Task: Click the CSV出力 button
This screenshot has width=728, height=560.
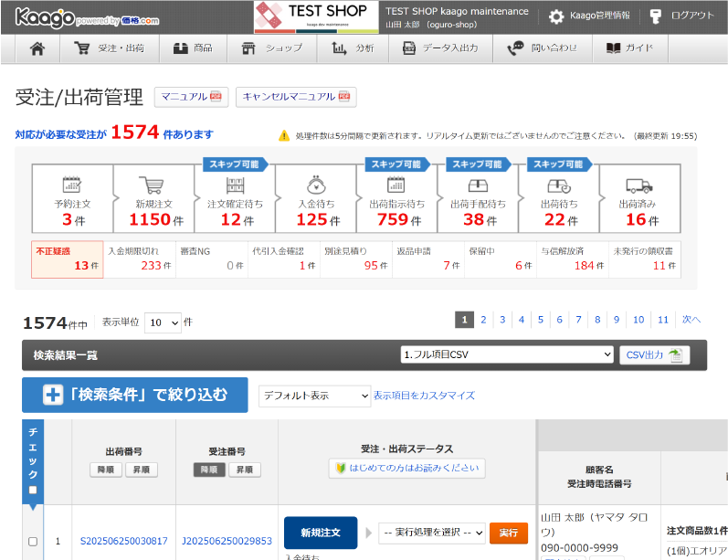Action: click(654, 355)
